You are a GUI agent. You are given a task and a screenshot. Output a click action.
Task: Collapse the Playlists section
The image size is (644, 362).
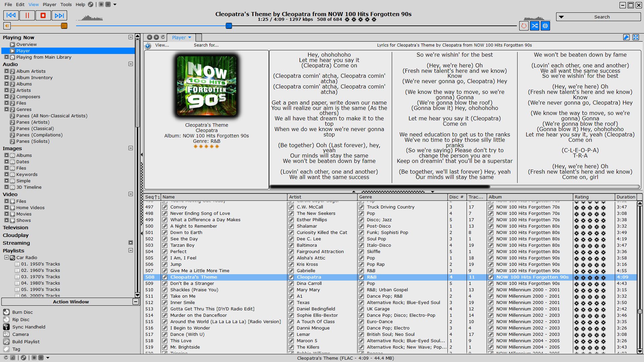pos(130,250)
